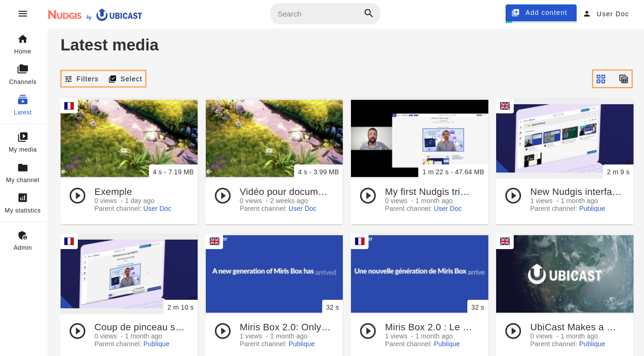
Task: Click French flag on Miris Box 2.0 : Le card
Action: [x=360, y=241]
